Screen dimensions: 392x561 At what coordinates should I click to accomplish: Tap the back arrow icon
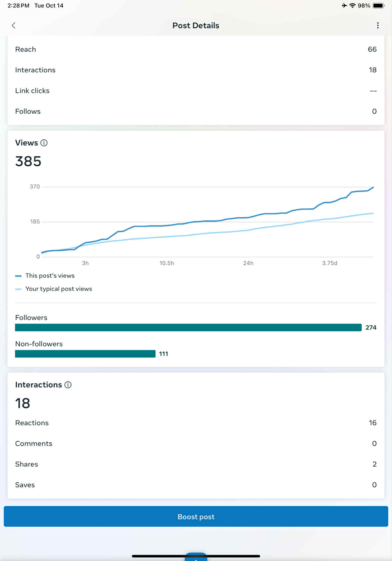click(13, 25)
